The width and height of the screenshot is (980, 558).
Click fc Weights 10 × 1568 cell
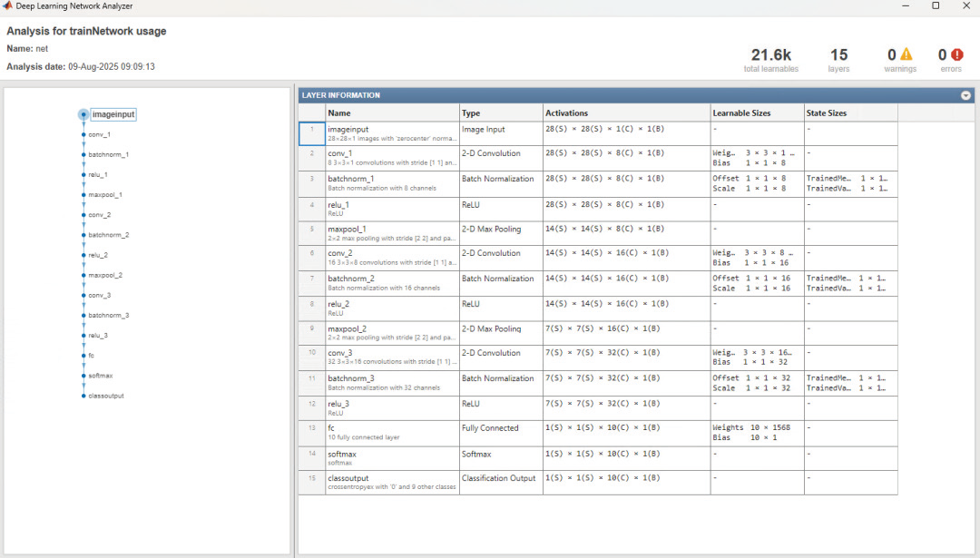coord(758,433)
